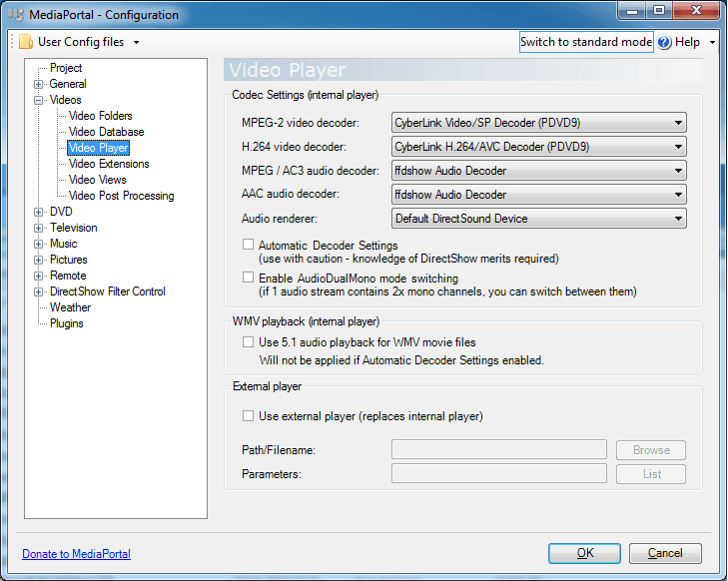
Task: Click Switch to standard mode button
Action: tap(586, 42)
